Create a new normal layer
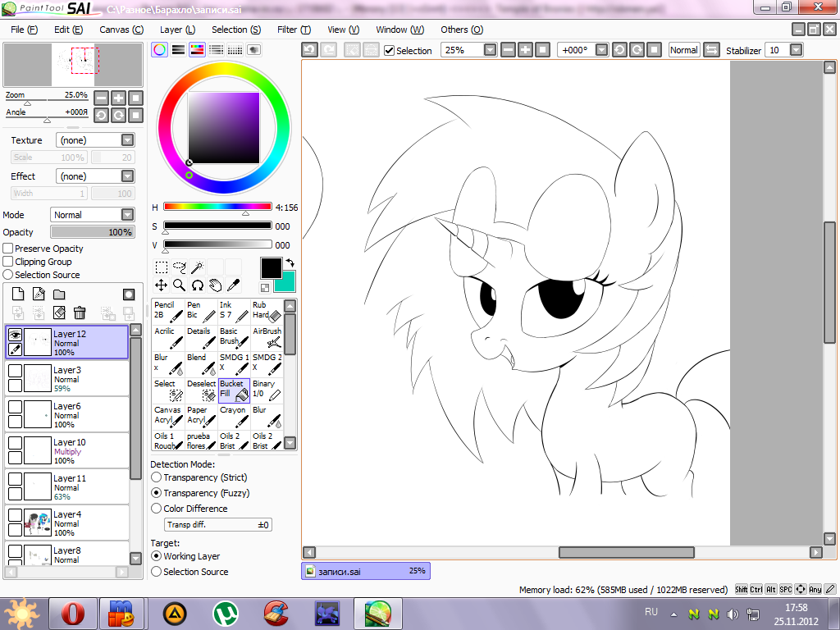The width and height of the screenshot is (840, 630). (x=18, y=294)
